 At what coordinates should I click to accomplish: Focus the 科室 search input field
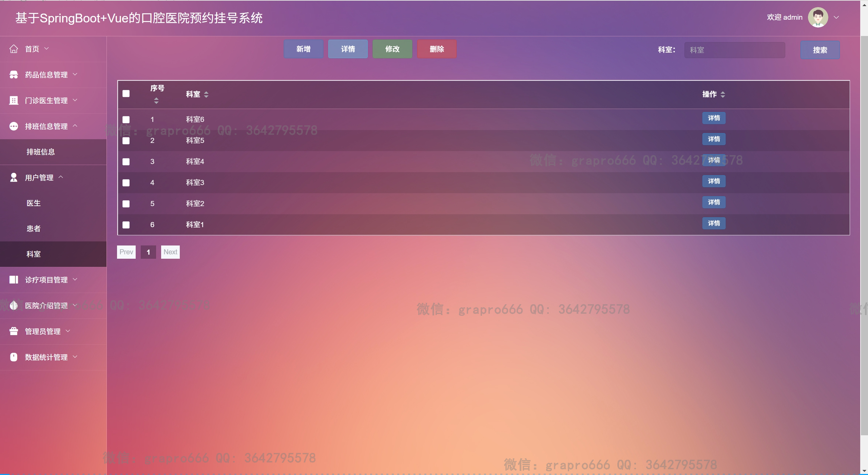point(734,50)
